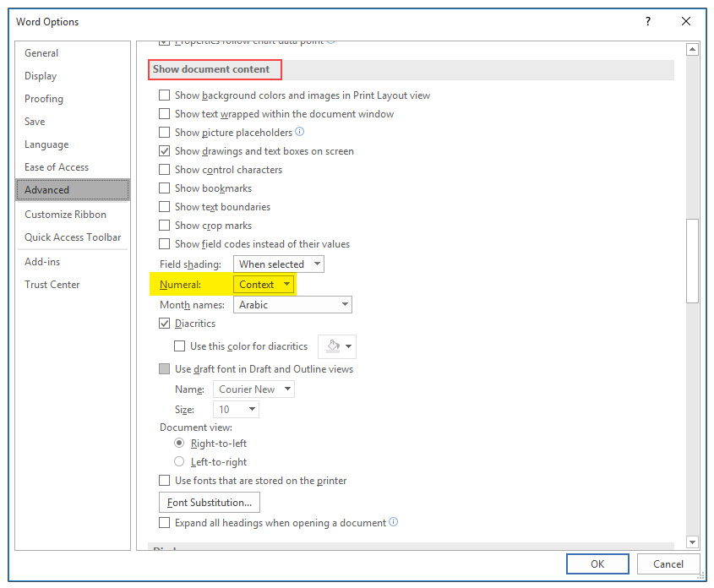Select Left-to-right document view
Screen dimensions: 714x588
[x=179, y=461]
